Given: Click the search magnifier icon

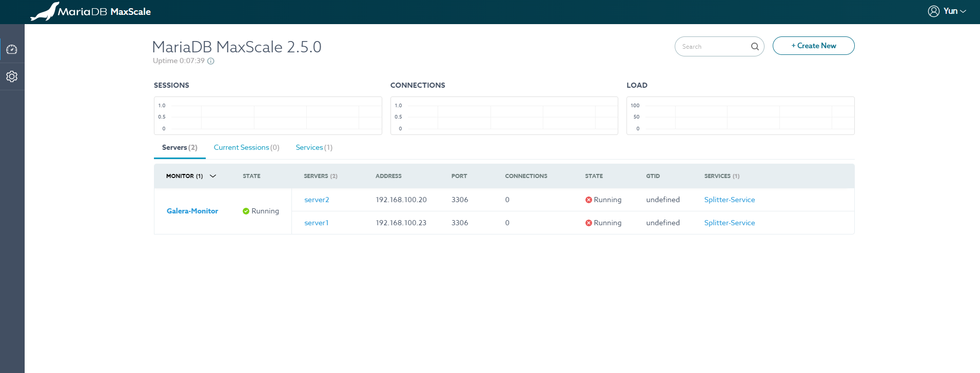Looking at the screenshot, I should click(x=755, y=46).
